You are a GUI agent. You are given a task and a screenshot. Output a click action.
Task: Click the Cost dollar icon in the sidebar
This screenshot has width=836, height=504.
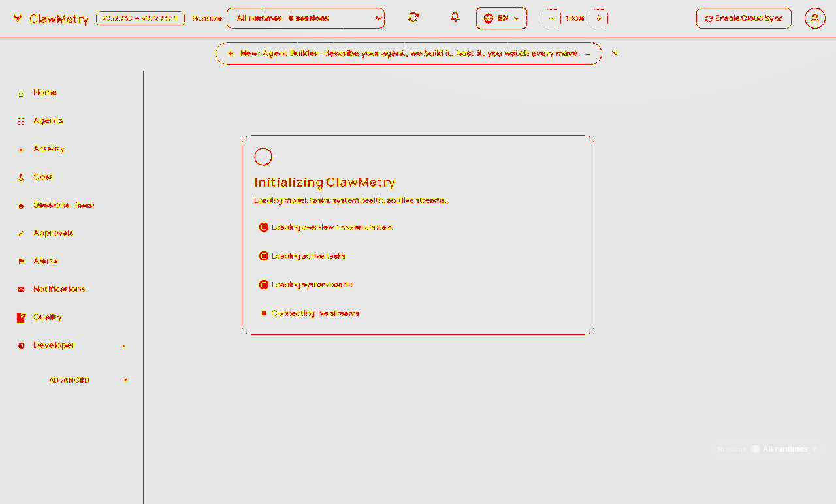pyautogui.click(x=21, y=178)
